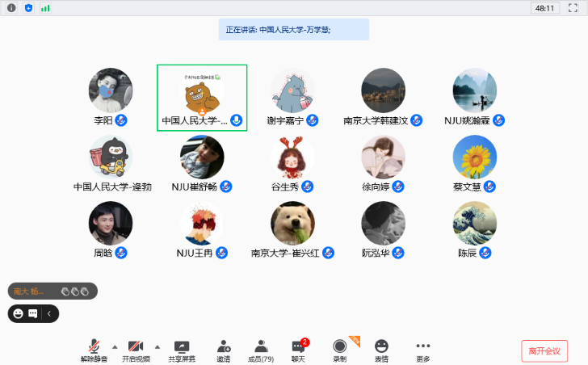Image resolution: width=588 pixels, height=365 pixels.
Task: Open the Emoji (表情) reactions
Action: [x=381, y=350]
